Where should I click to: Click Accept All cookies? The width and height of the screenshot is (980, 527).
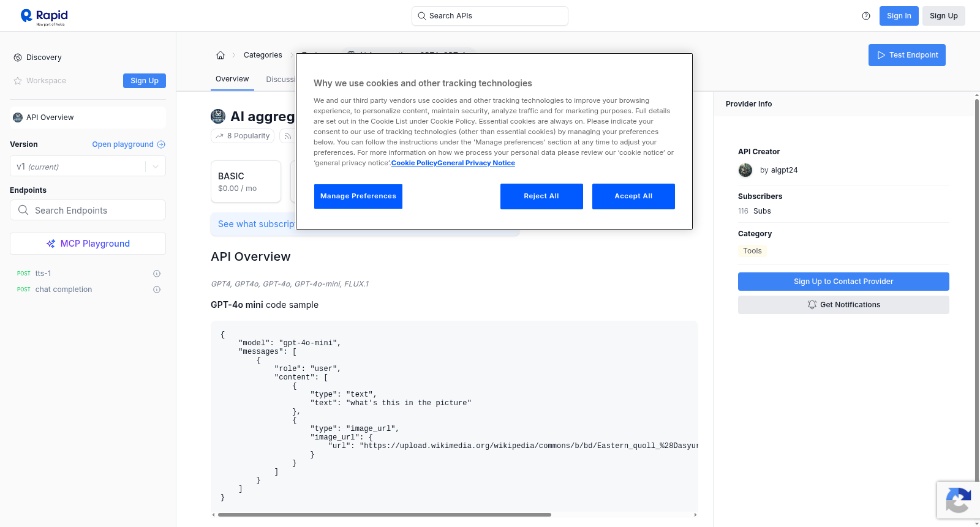click(x=633, y=196)
